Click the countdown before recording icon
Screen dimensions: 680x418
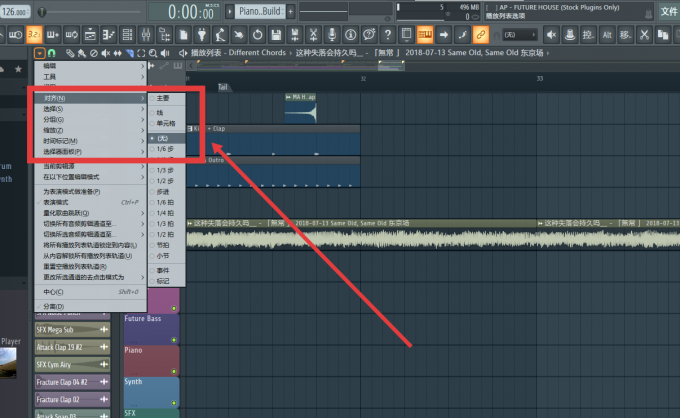point(15,35)
